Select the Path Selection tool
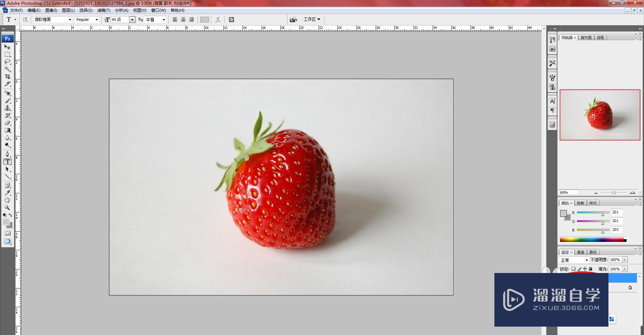The height and width of the screenshot is (335, 644). coord(7,169)
